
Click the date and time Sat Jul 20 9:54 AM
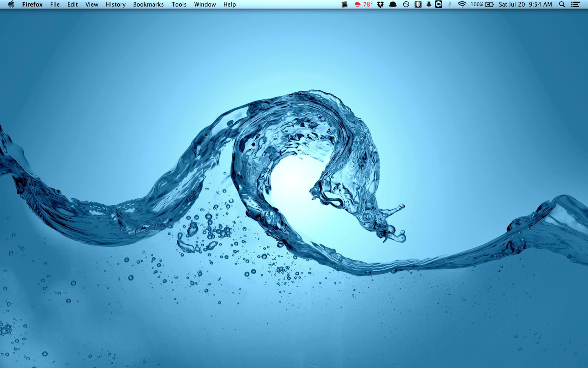click(525, 4)
